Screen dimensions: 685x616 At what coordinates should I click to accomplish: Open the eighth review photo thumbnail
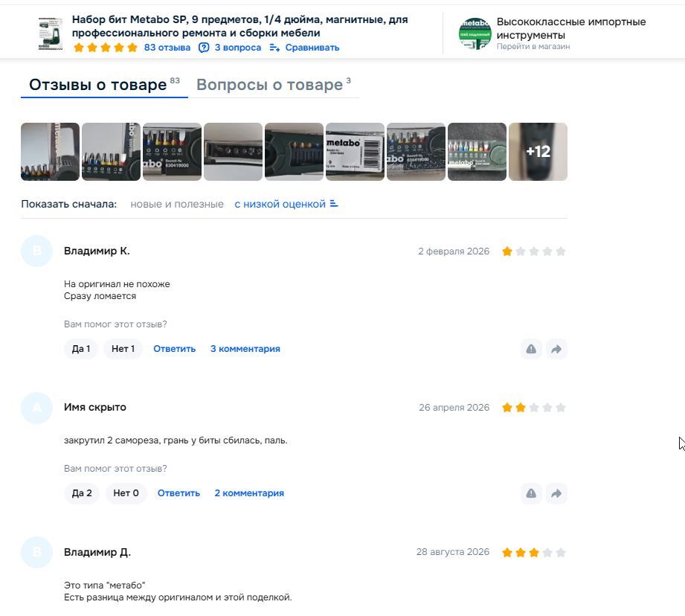click(477, 152)
